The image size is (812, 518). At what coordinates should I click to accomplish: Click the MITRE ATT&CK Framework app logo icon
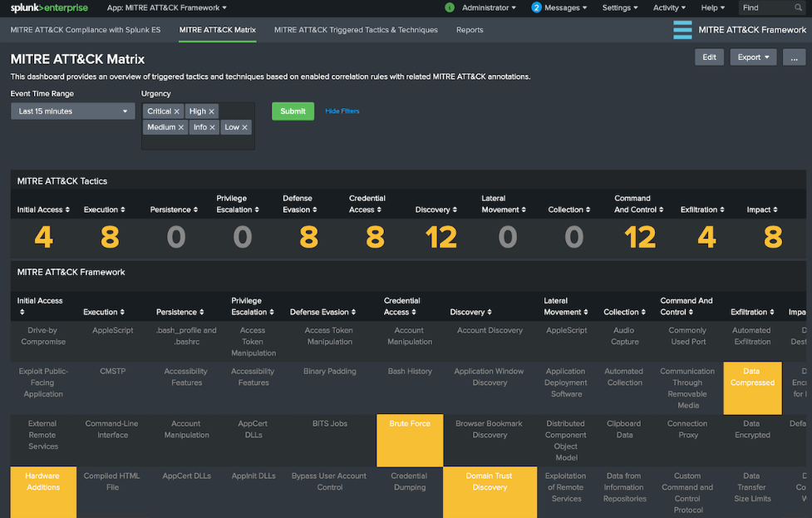[x=682, y=30]
